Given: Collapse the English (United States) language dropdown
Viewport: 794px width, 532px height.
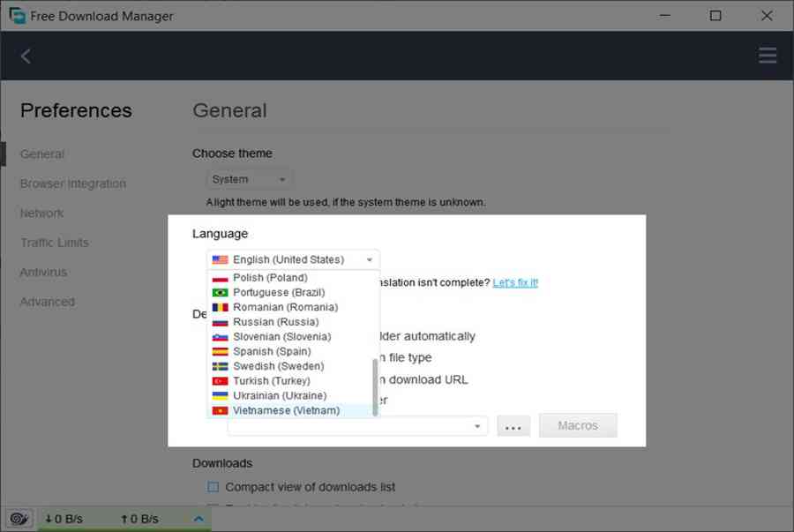Looking at the screenshot, I should pos(293,259).
